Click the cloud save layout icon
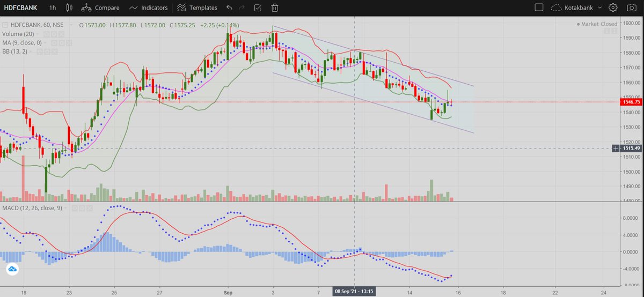Screen dimensions: 644x297 tap(555, 8)
